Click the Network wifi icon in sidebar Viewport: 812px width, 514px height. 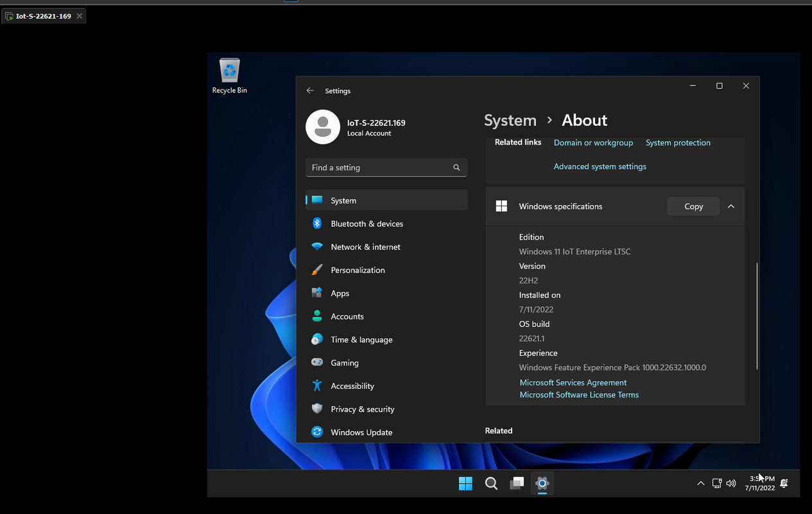[x=317, y=247]
